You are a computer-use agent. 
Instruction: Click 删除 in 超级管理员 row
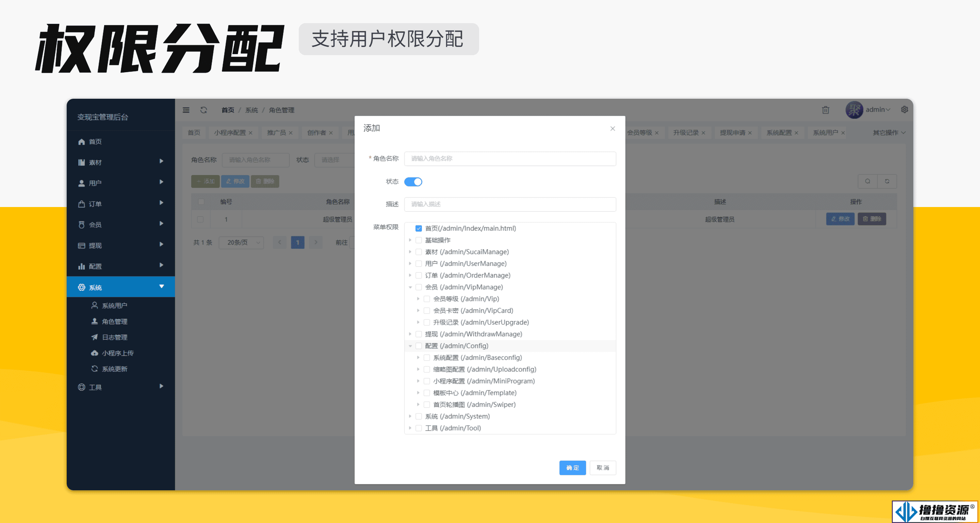coord(871,219)
